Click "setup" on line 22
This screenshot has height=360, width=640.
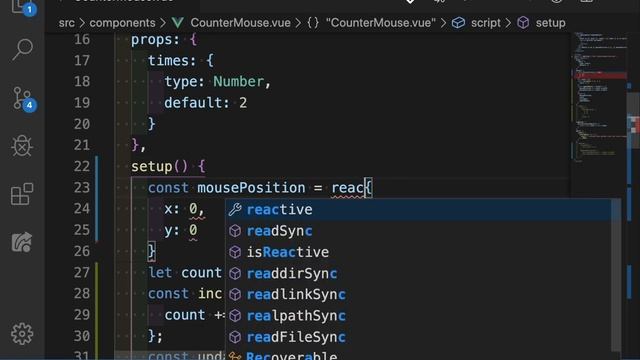click(x=151, y=167)
